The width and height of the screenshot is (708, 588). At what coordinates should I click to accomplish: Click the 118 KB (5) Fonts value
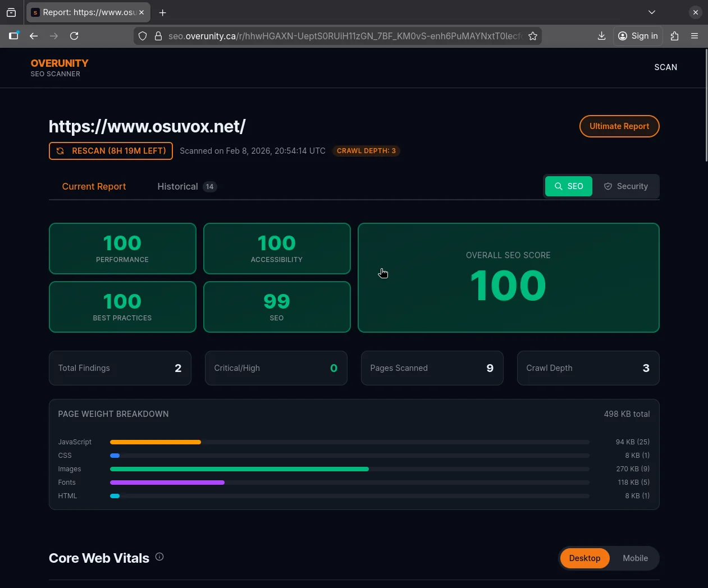[x=634, y=483]
